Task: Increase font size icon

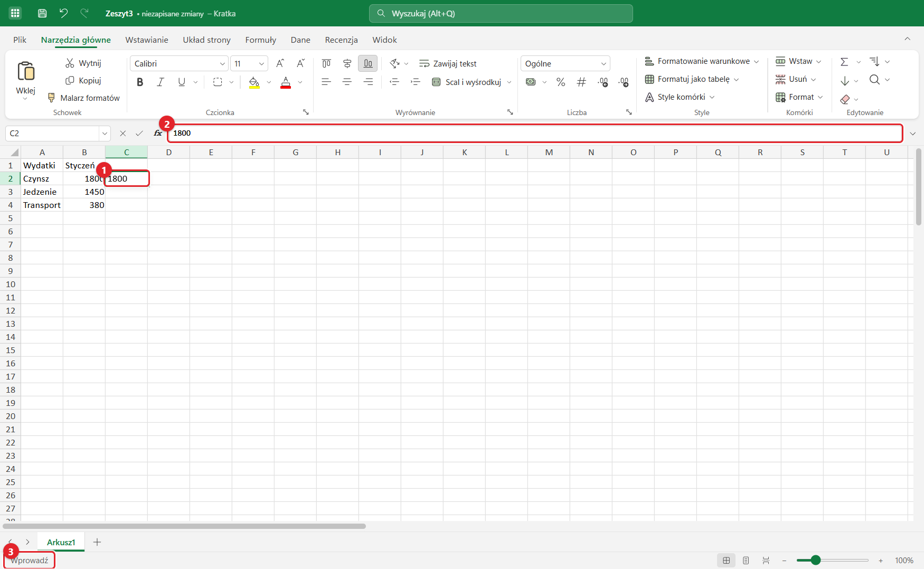Action: pyautogui.click(x=280, y=63)
